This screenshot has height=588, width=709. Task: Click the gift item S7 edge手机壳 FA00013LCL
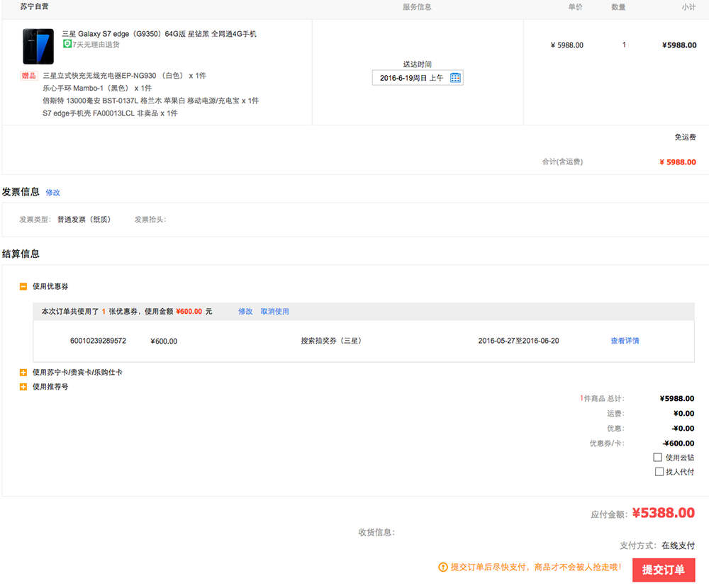[110, 113]
